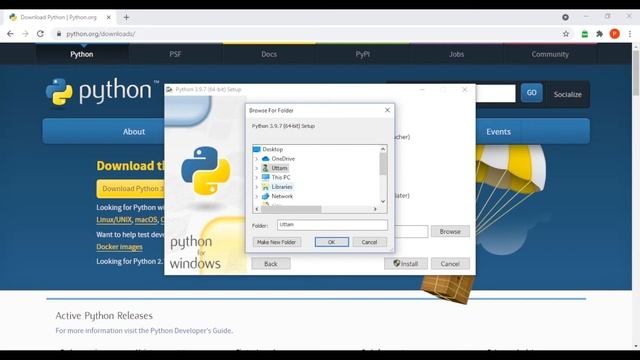
Task: Click the site lock icon in address bar
Action: pyautogui.click(x=59, y=34)
